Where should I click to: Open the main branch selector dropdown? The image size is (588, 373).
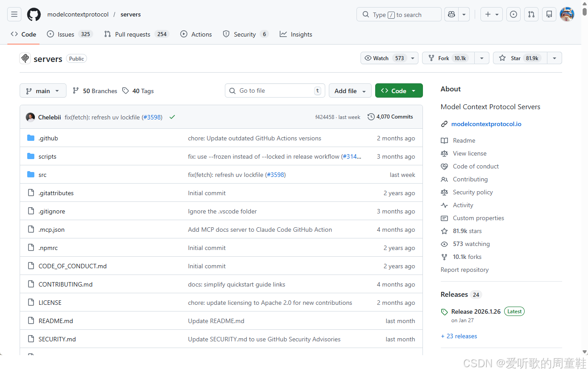click(43, 91)
